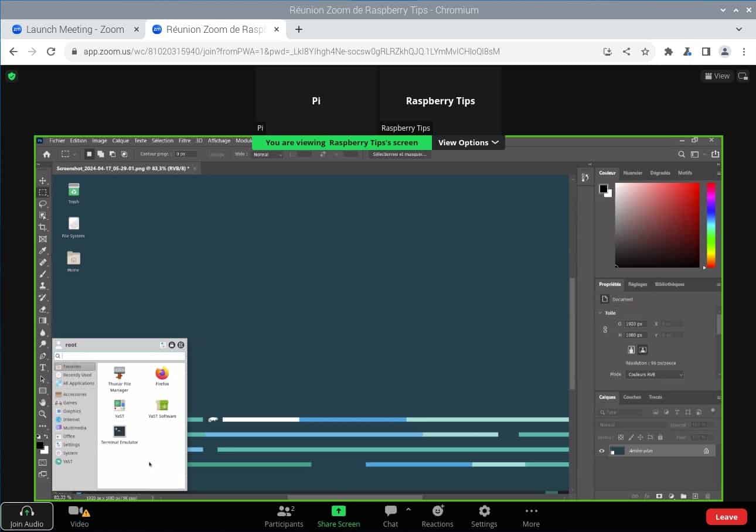Select the rectangular Marquee tool
Screen dimensions: 756x532
(x=43, y=192)
